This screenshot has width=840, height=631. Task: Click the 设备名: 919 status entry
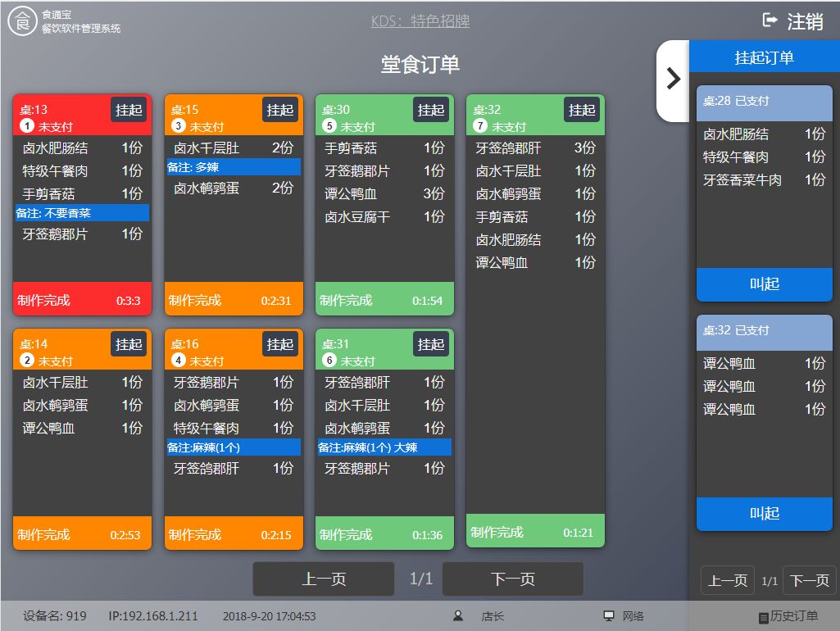[55, 616]
